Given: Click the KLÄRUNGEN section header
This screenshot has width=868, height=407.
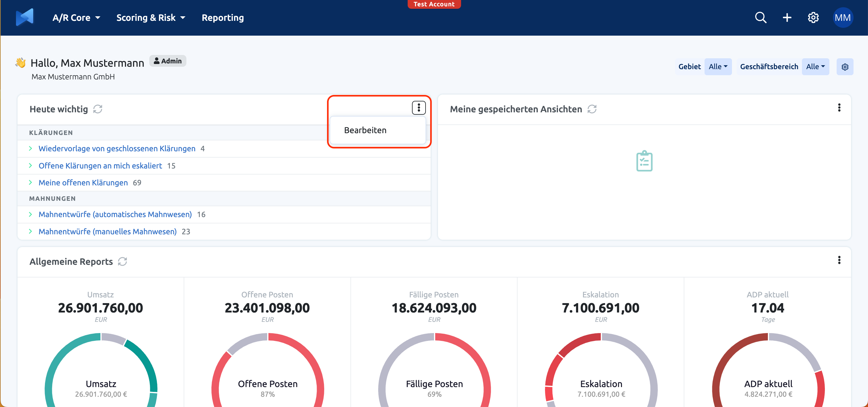Looking at the screenshot, I should (x=51, y=133).
